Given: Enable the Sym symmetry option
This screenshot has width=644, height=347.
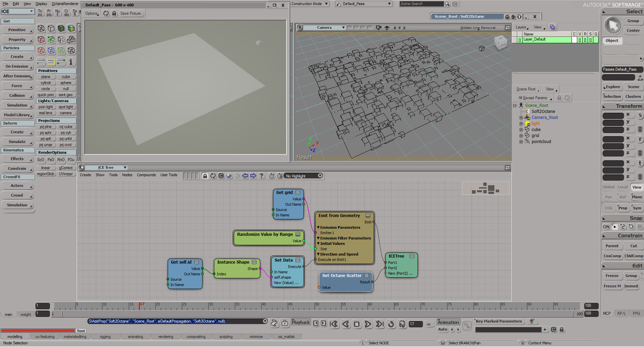Looking at the screenshot, I should 637,208.
